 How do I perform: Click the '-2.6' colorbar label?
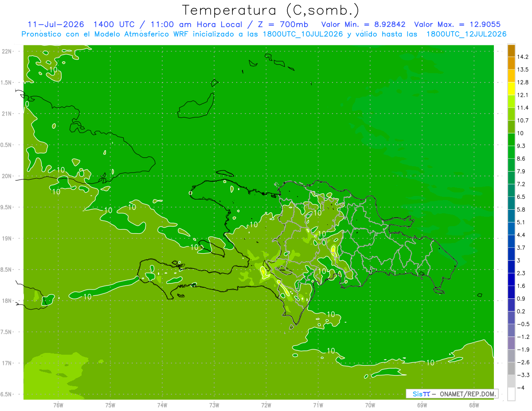pyautogui.click(x=523, y=362)
